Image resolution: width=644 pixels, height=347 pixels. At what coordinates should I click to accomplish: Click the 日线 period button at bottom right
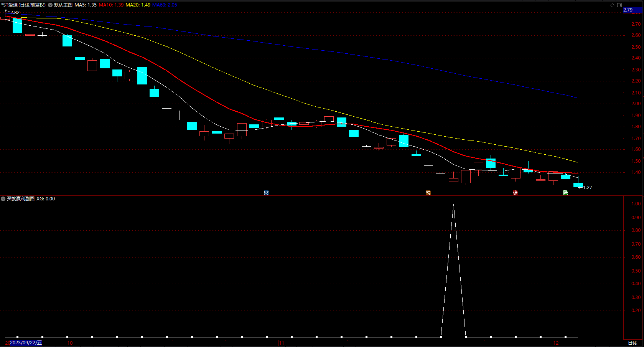632,343
